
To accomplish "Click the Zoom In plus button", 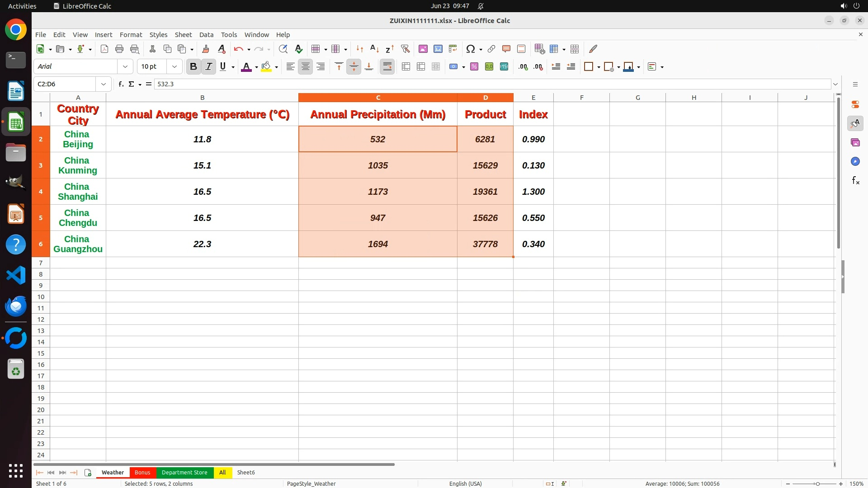I will (x=841, y=484).
